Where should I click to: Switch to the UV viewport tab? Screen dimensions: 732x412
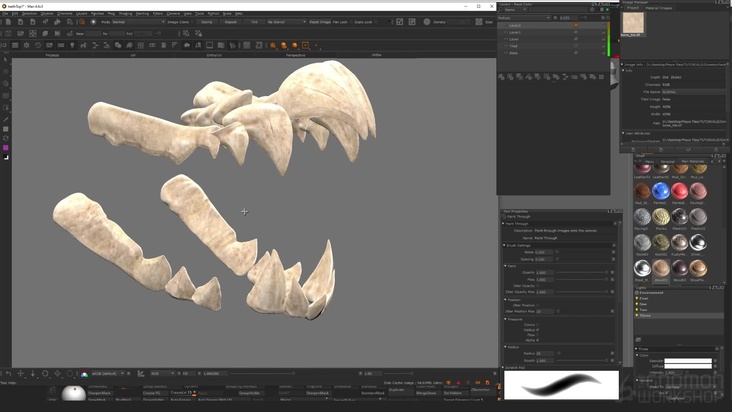click(133, 55)
